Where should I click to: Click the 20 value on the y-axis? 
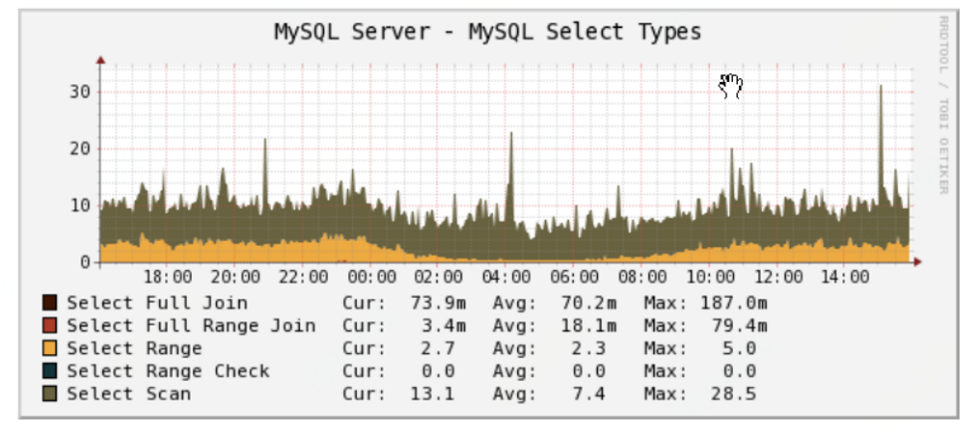(79, 149)
